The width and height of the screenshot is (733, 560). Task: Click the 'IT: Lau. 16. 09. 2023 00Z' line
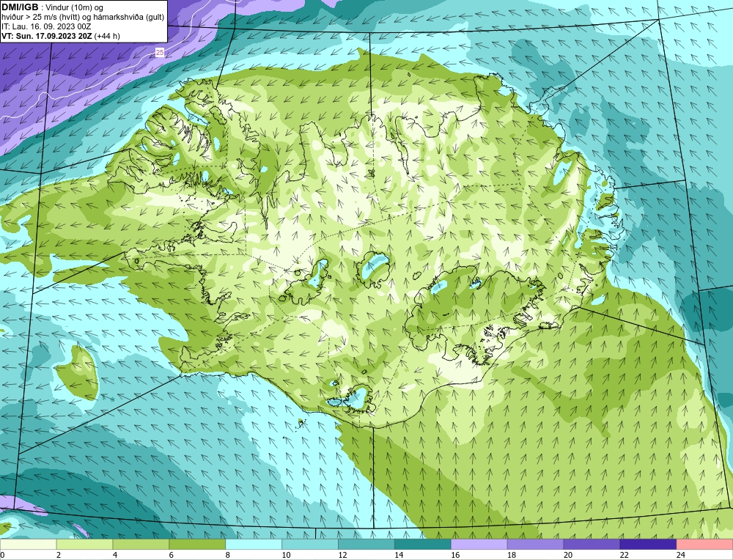(46, 26)
